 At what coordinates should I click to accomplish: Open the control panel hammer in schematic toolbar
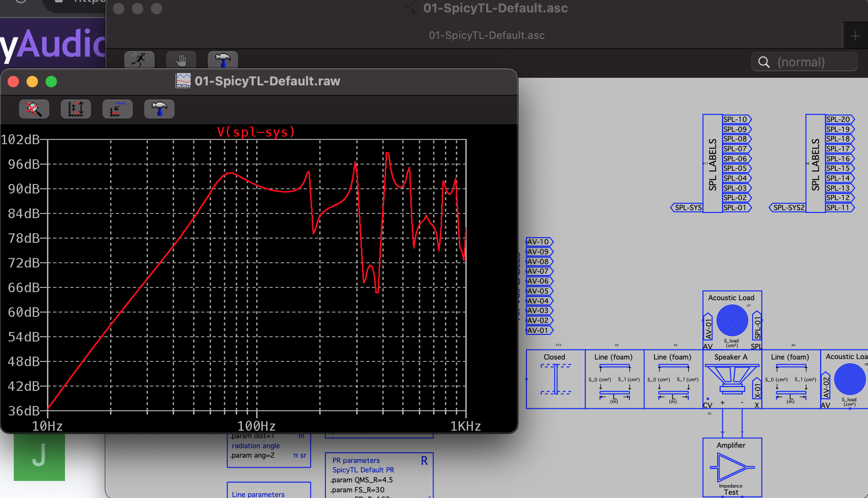pos(223,60)
